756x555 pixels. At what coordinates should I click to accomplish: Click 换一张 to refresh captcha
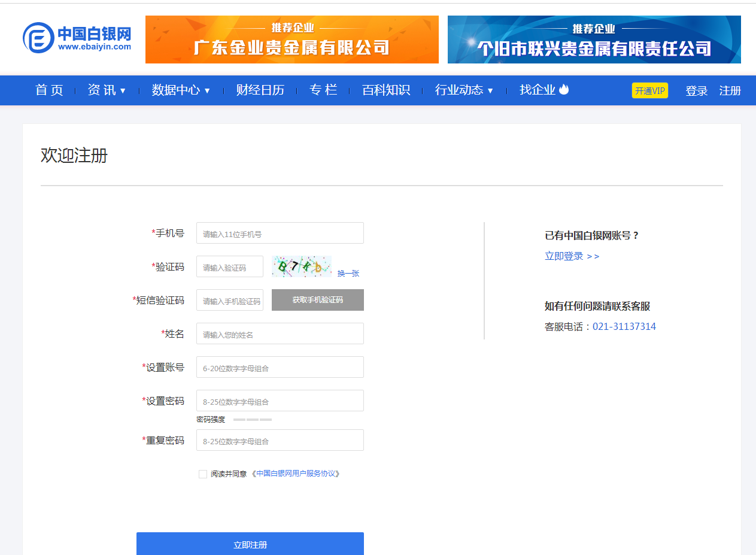(x=348, y=274)
